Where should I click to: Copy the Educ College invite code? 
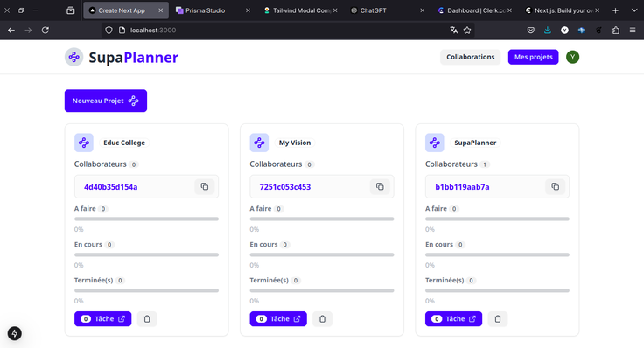[x=205, y=187]
